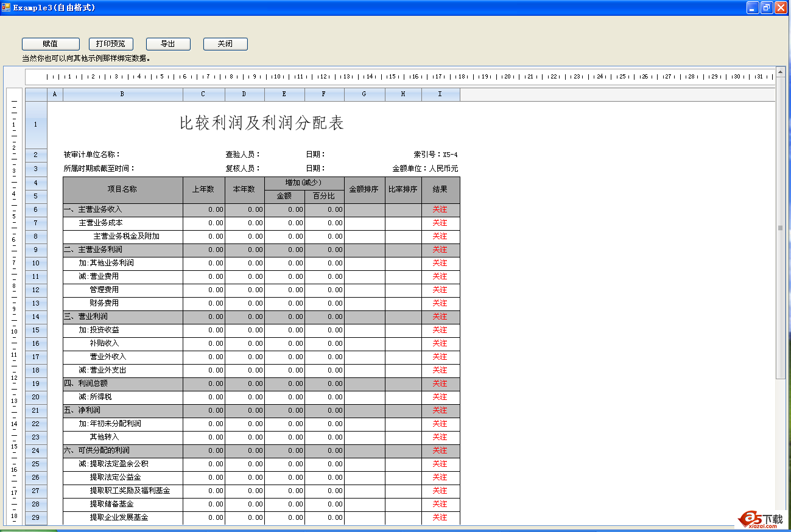Click 关注 result for 主营业务收入 row
Viewport: 791px width, 532px height.
pyautogui.click(x=440, y=209)
